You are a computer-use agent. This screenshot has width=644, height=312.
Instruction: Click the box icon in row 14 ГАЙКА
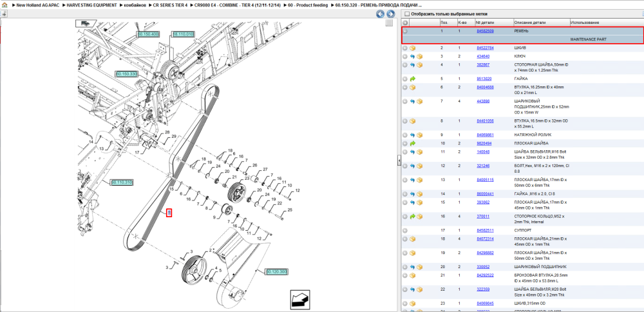pos(420,194)
